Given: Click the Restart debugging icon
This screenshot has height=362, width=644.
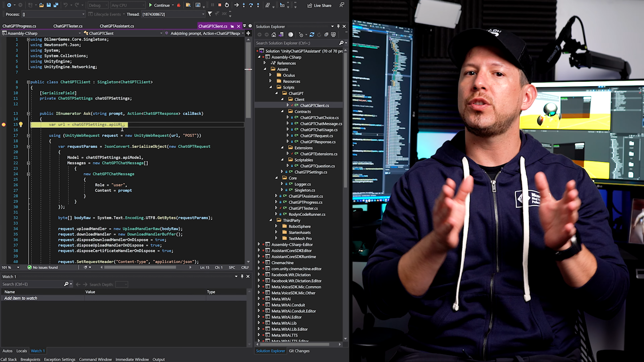Looking at the screenshot, I should tap(227, 5).
